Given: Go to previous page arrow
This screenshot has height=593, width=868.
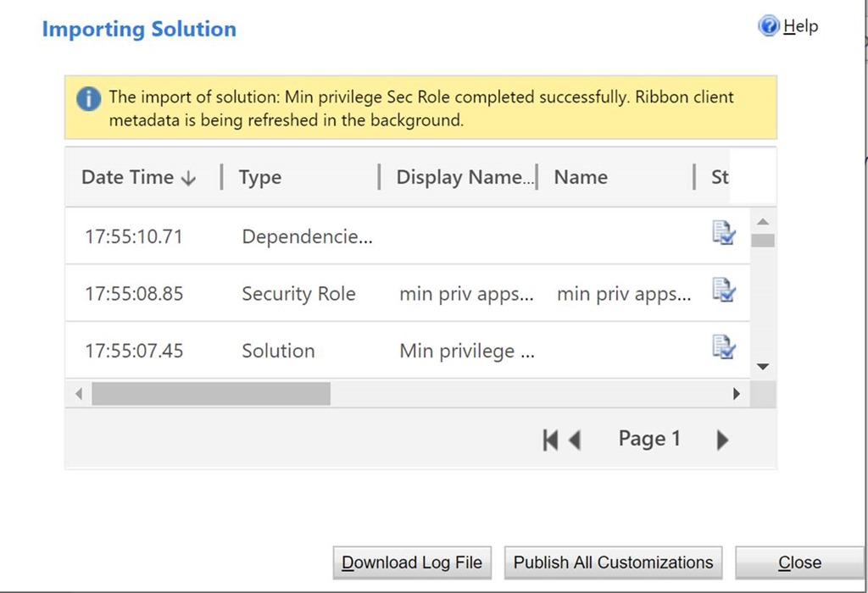Looking at the screenshot, I should pyautogui.click(x=575, y=440).
